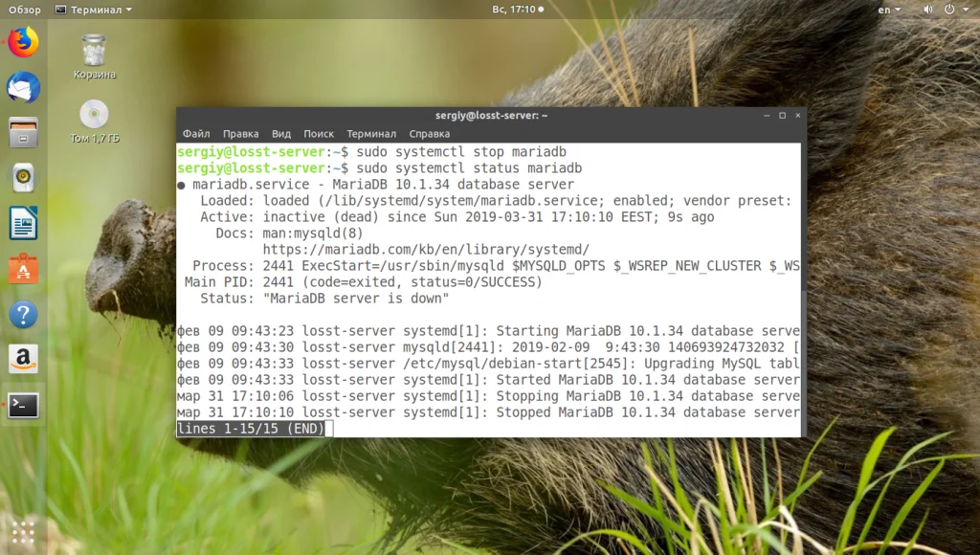Open Ubuntu Software center in the dock
This screenshot has height=555, width=980.
tap(23, 269)
